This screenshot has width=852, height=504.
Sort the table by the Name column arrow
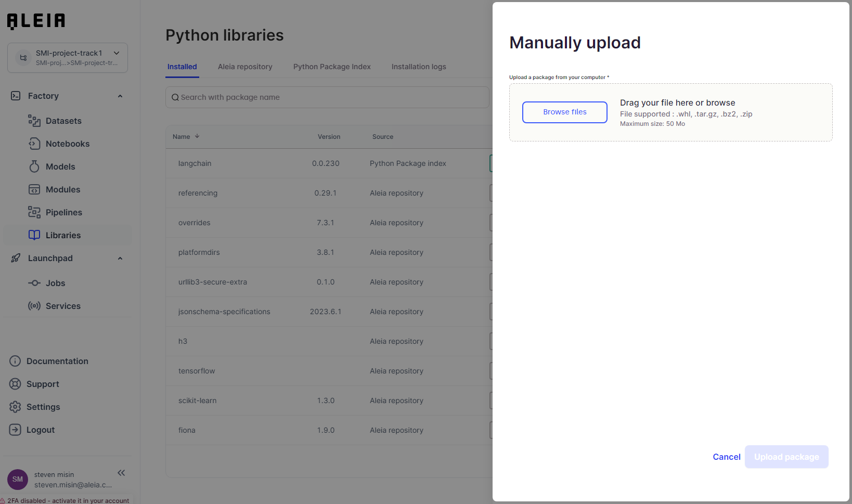click(x=197, y=136)
